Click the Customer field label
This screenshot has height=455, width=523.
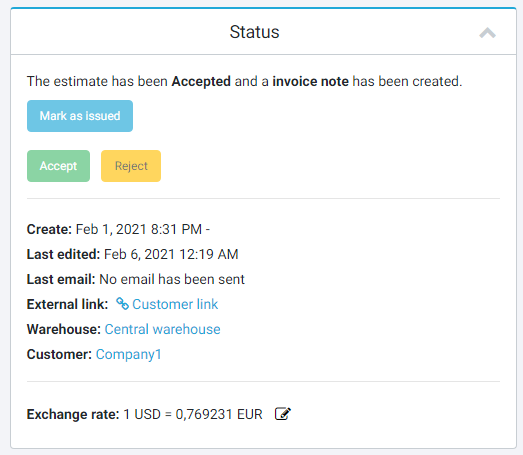pos(59,354)
